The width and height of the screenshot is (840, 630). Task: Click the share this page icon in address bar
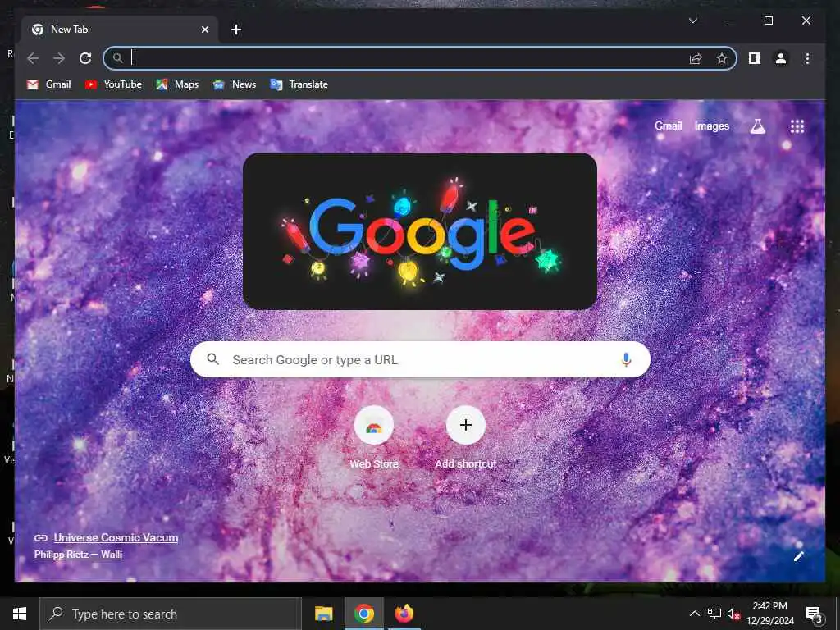click(696, 58)
